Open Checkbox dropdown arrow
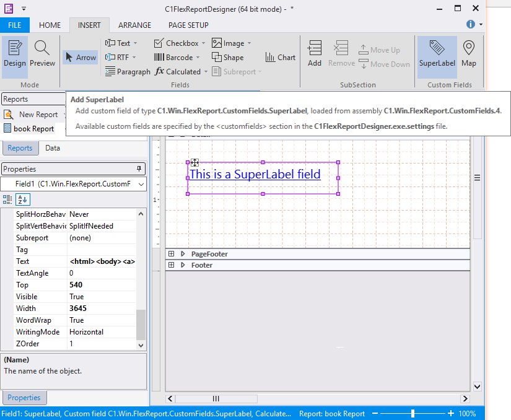Screen dimensions: 511x420 point(203,43)
